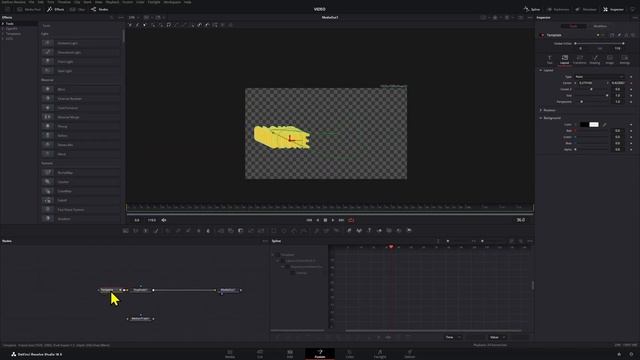Toggle the Metadata panel button

586,9
